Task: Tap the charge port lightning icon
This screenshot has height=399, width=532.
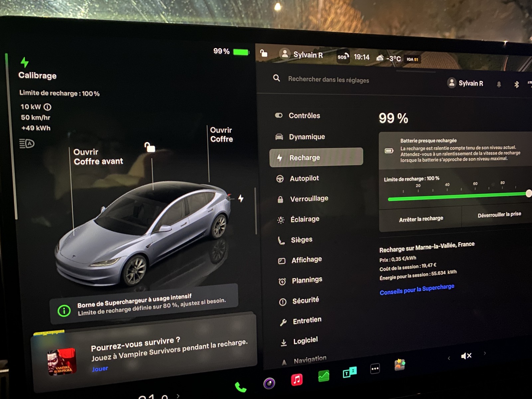Action: tap(241, 199)
